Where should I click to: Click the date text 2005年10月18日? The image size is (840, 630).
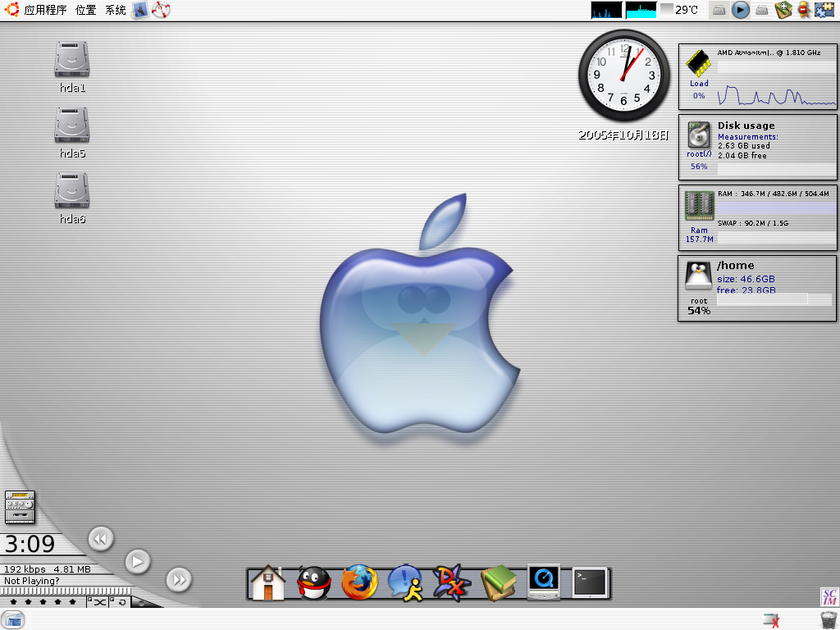[623, 135]
